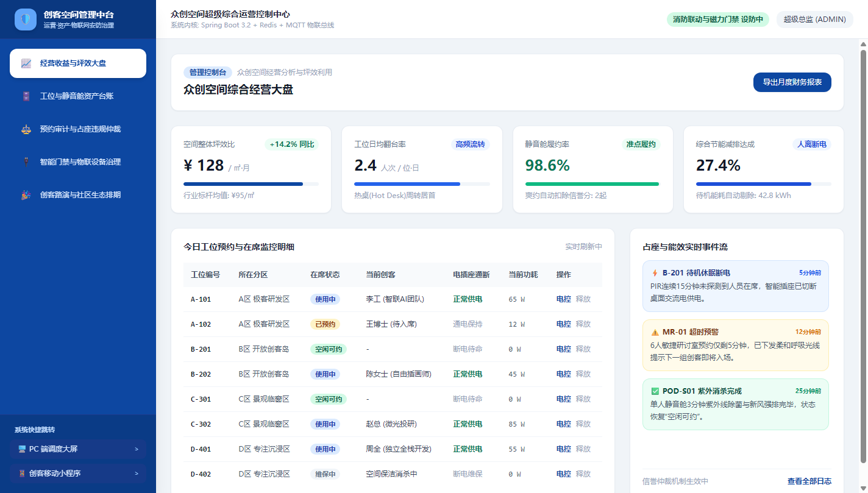Click 赵总 (微光投研) cell
Image resolution: width=868 pixels, height=493 pixels.
pos(391,424)
